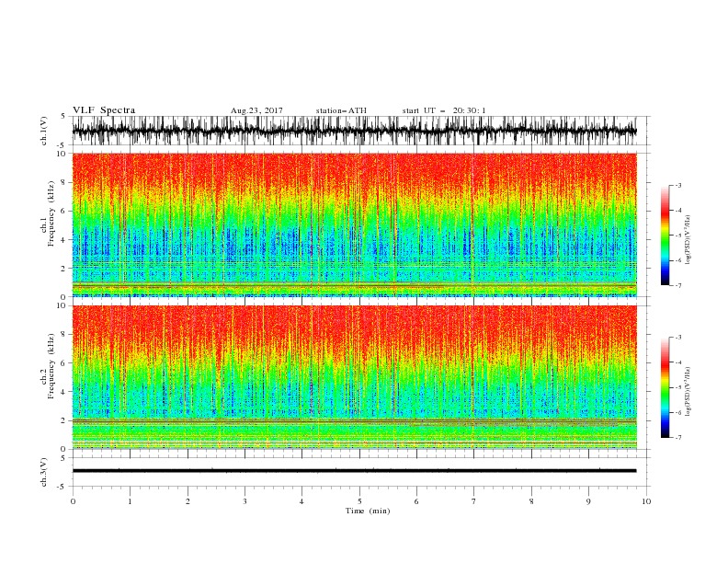Click the ch.3 flat trace line
Viewport: 728px width, 563px height.
coord(355,471)
